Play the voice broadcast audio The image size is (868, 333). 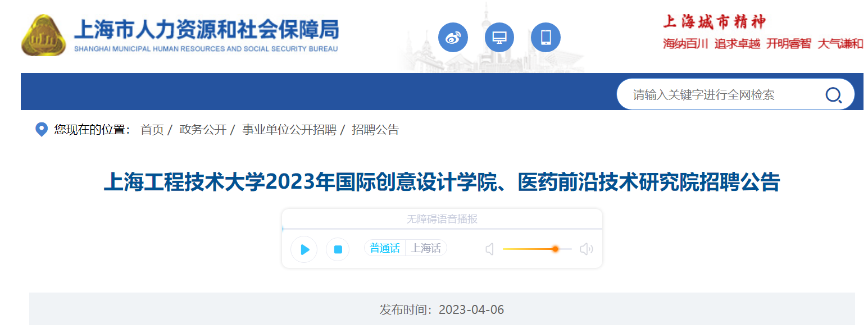pyautogui.click(x=304, y=249)
